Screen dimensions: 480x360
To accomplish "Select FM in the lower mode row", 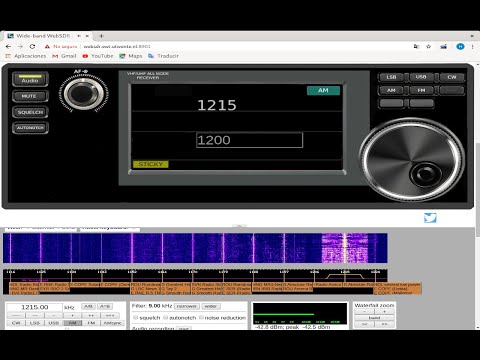I will 91,323.
